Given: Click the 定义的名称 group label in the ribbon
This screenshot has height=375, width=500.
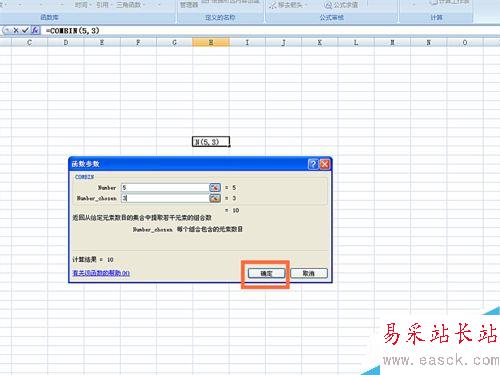Looking at the screenshot, I should (x=220, y=17).
